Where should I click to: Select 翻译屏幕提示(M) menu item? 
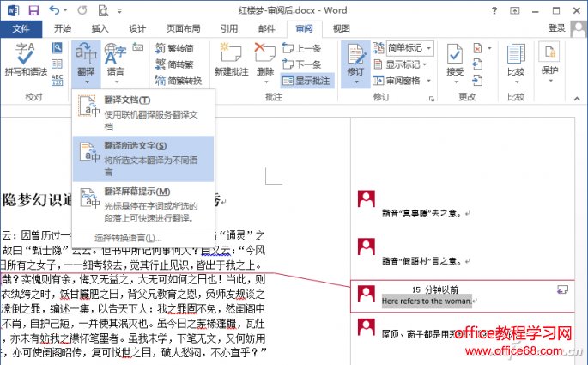point(142,204)
